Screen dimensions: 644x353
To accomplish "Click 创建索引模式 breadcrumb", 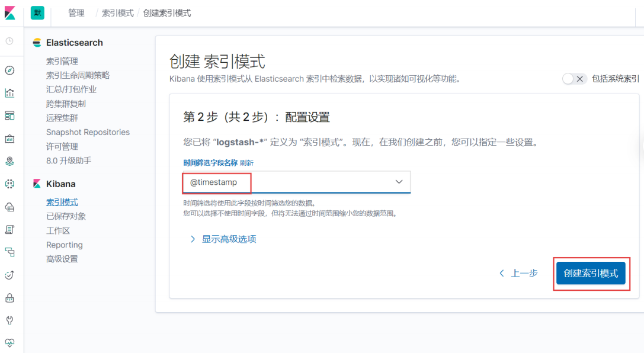I will pyautogui.click(x=166, y=13).
